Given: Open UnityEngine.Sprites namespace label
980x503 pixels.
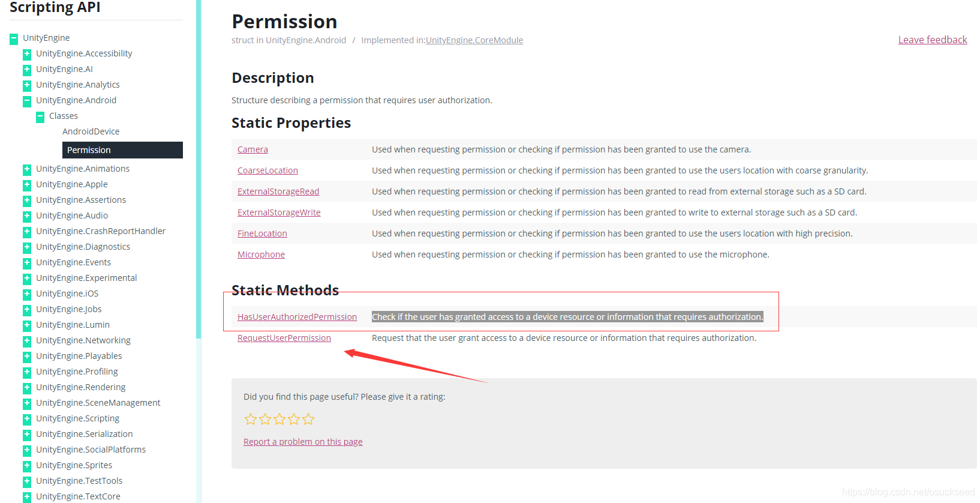Looking at the screenshot, I should coord(74,465).
